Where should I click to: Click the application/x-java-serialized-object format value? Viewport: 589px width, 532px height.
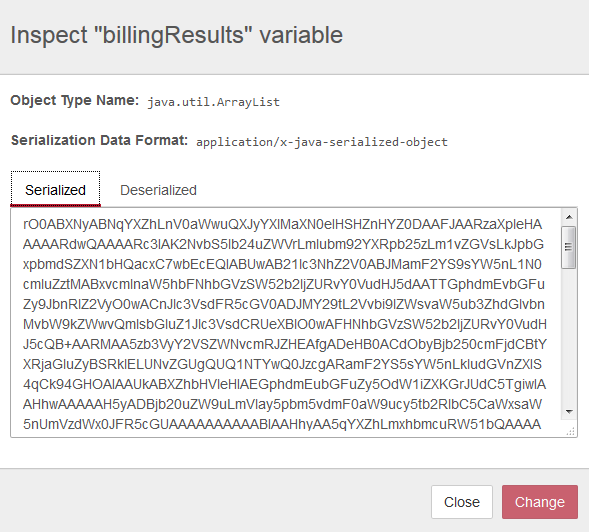click(x=322, y=142)
